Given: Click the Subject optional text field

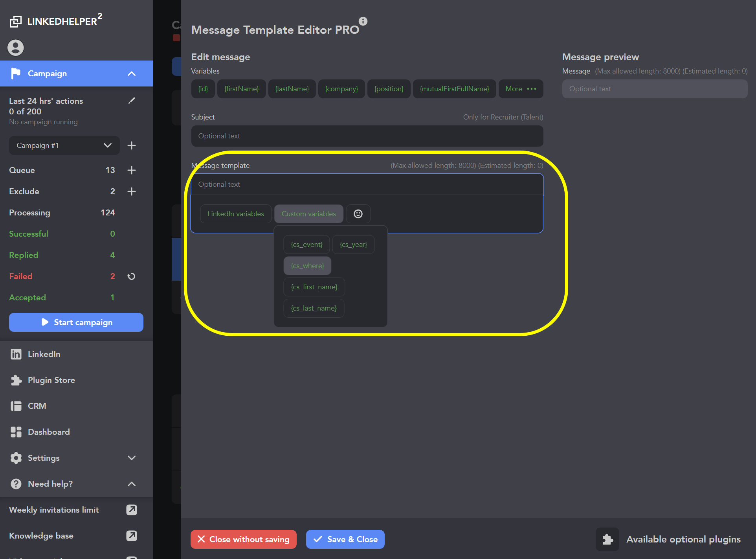Looking at the screenshot, I should [x=367, y=136].
